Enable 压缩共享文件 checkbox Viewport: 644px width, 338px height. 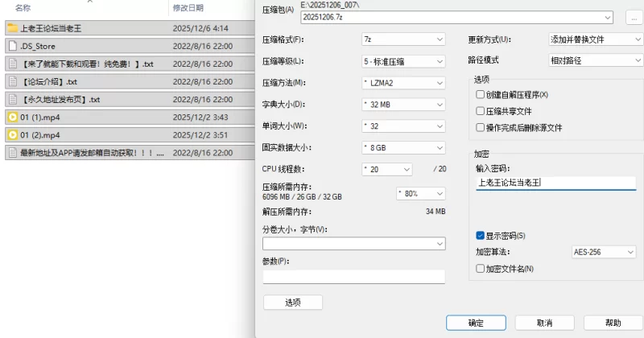(480, 111)
